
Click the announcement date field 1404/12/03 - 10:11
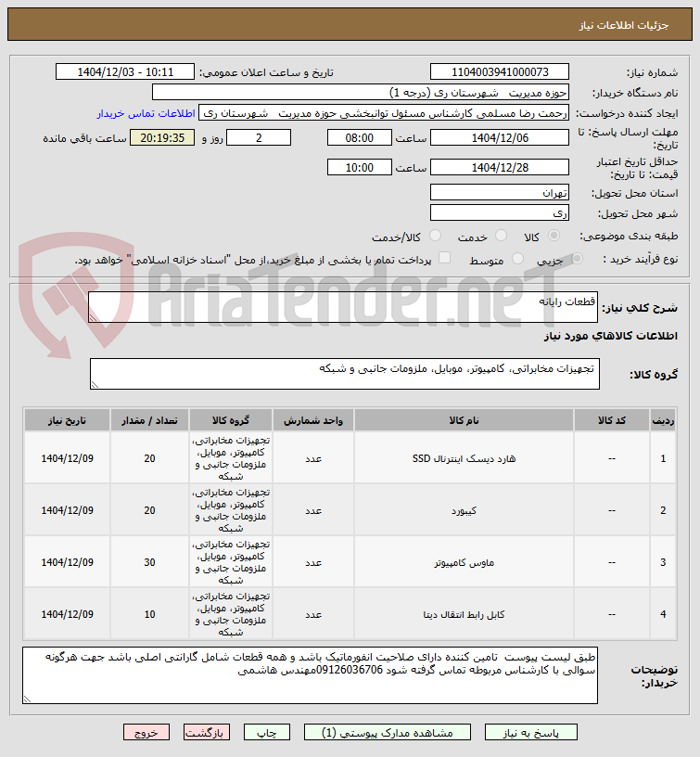125,72
